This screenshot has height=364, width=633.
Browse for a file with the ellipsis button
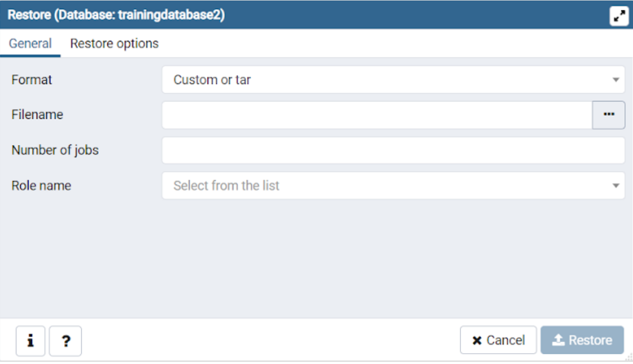(608, 115)
